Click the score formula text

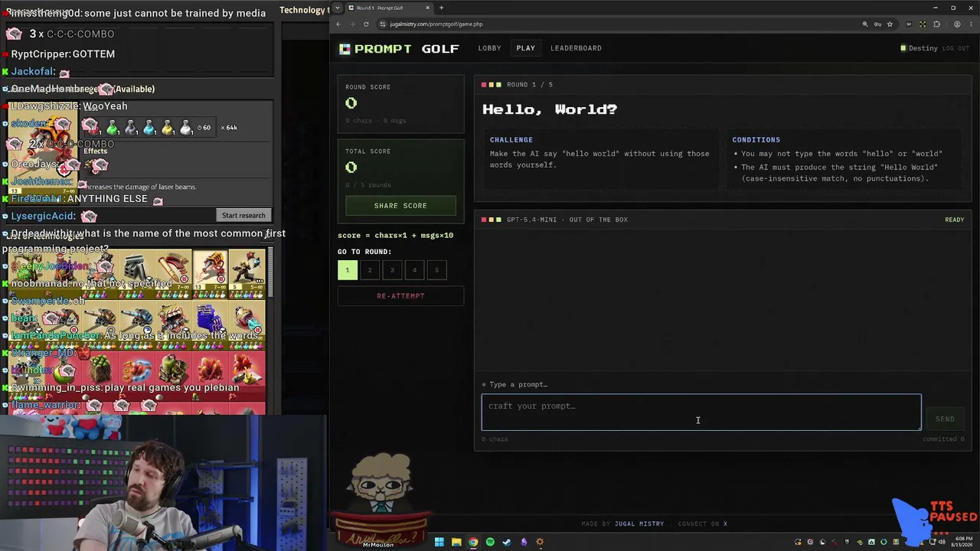click(x=395, y=236)
